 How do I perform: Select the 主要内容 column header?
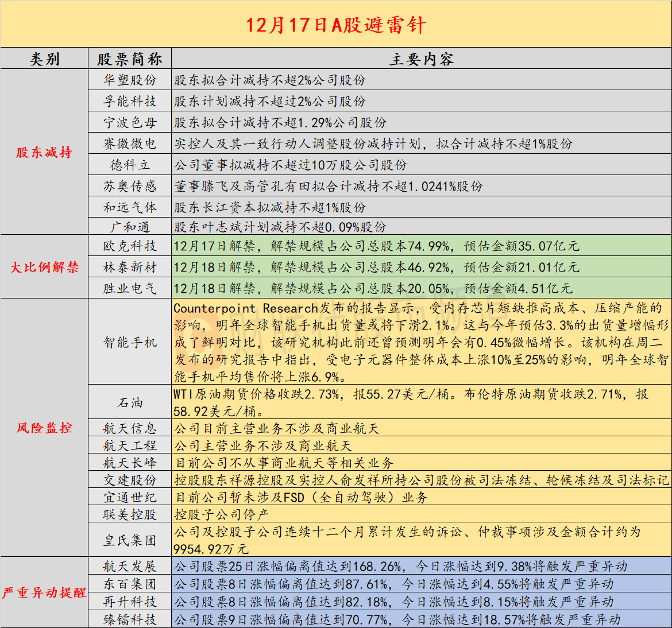(x=422, y=59)
